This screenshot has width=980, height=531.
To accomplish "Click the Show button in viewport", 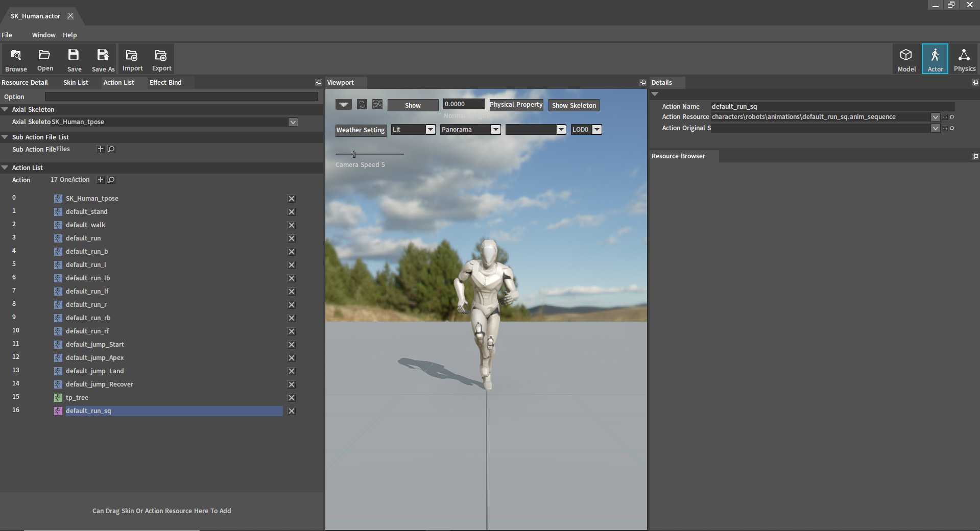I will 413,105.
